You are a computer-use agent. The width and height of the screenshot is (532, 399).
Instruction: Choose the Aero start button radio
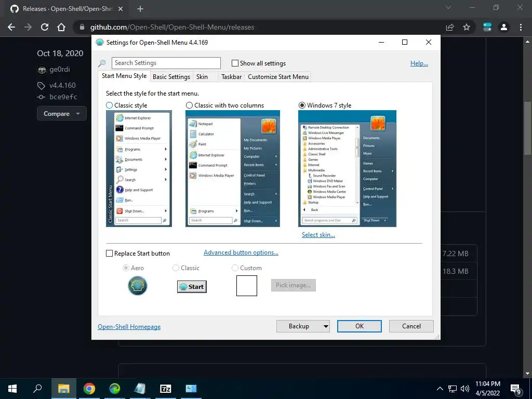click(x=126, y=268)
